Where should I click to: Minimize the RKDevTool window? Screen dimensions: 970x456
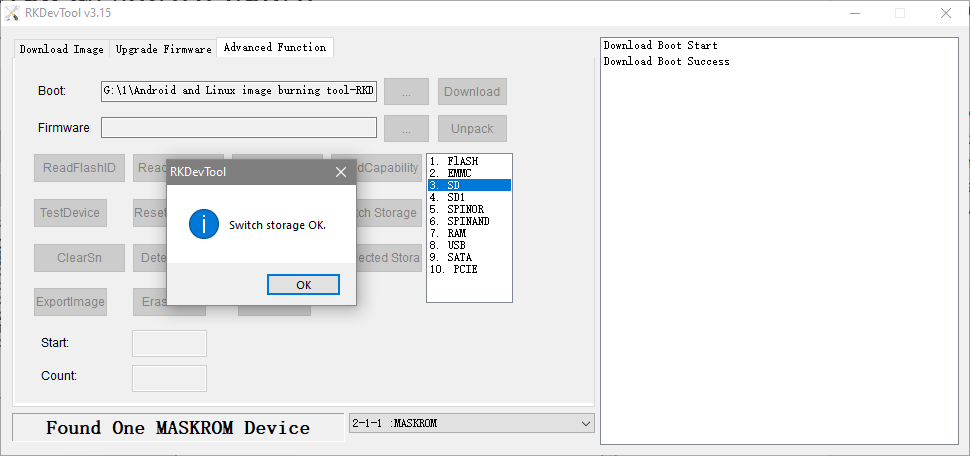pos(854,13)
